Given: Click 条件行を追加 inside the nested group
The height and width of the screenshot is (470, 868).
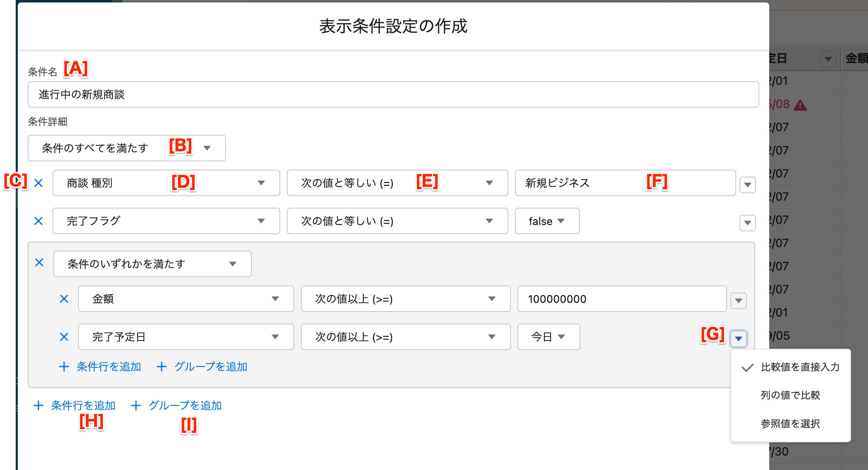Looking at the screenshot, I should tap(100, 367).
